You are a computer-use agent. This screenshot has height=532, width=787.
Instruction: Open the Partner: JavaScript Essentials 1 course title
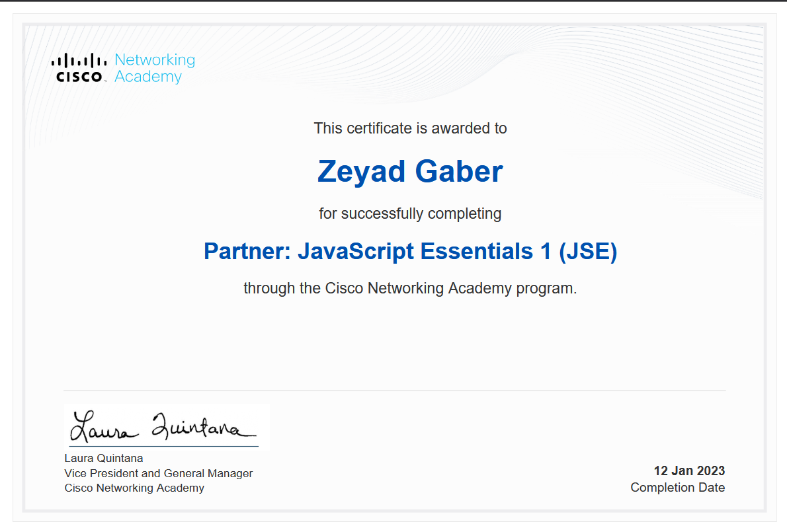coord(410,251)
